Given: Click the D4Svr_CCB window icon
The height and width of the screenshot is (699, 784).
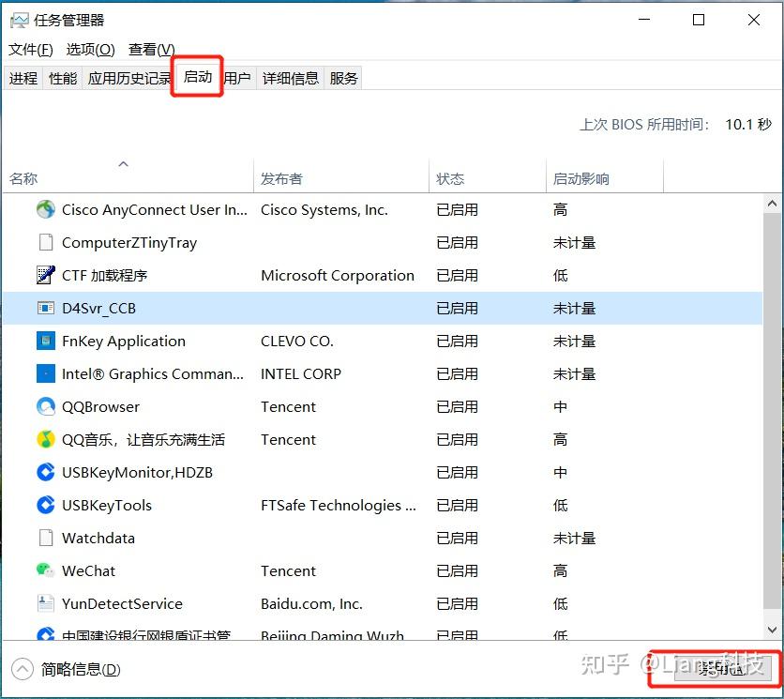Looking at the screenshot, I should (46, 309).
